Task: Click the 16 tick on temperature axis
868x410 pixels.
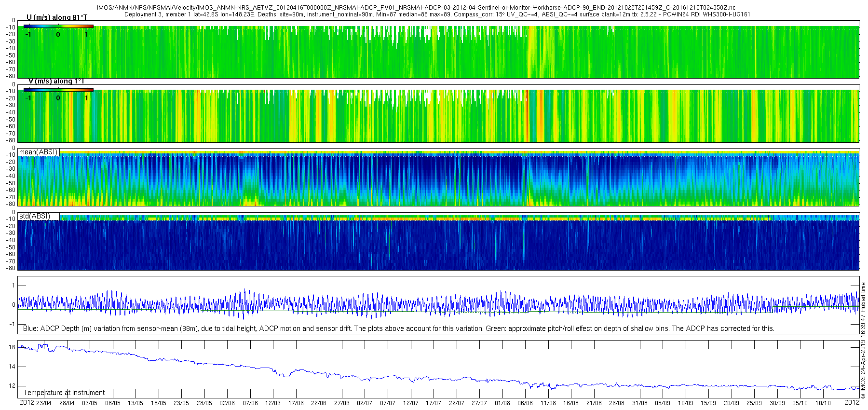Action: pos(12,347)
